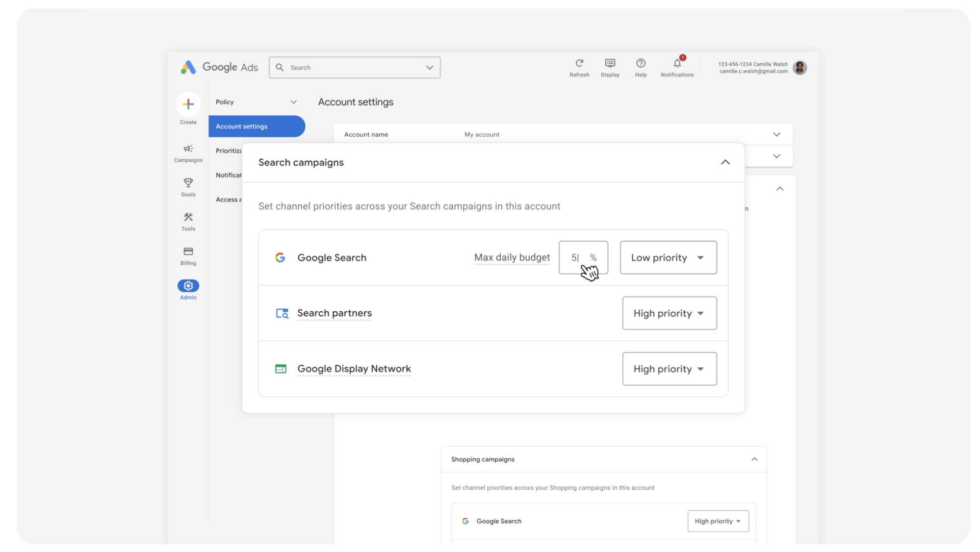Viewport: 980px width, 552px height.
Task: Open Google Display Network priority dropdown
Action: tap(669, 369)
